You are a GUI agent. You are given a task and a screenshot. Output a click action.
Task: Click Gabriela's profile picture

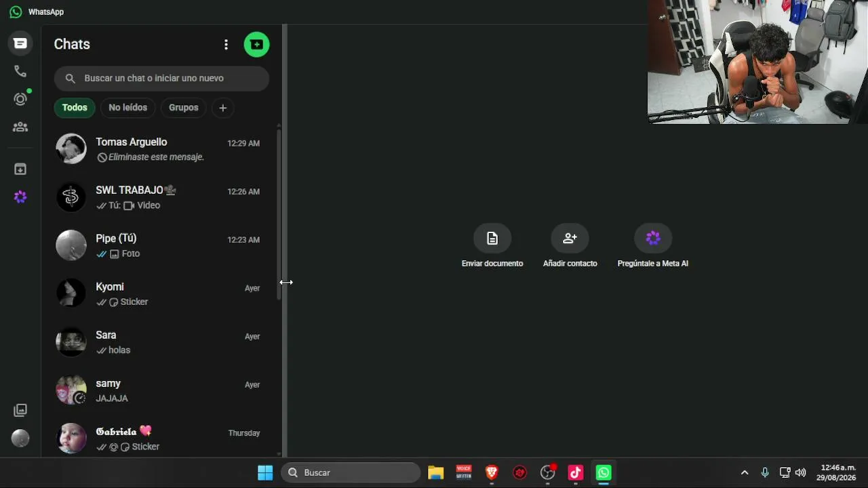[71, 438]
